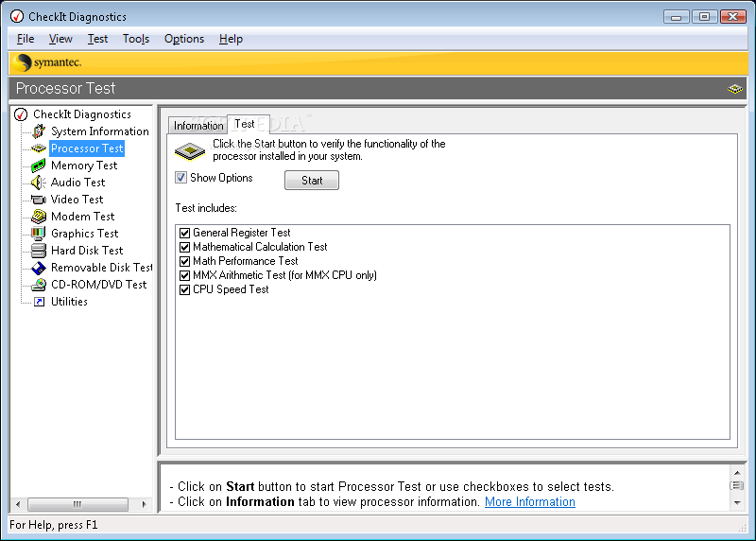Click the CheckIt title bar app icon
The width and height of the screenshot is (756, 541).
pos(17,16)
